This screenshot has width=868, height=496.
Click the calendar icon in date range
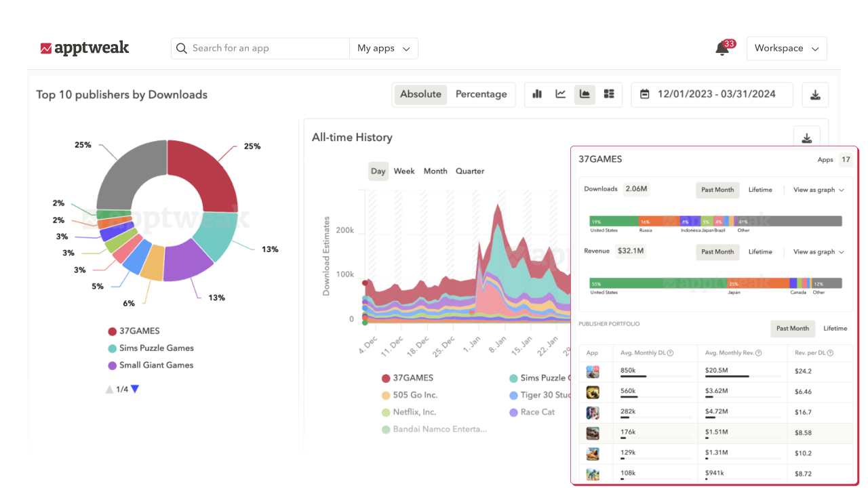point(645,94)
